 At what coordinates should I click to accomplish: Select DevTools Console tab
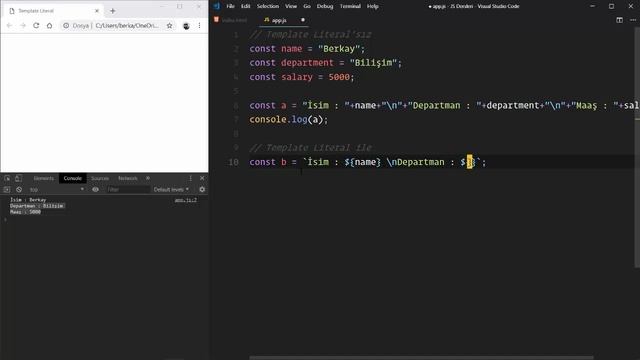pyautogui.click(x=73, y=178)
